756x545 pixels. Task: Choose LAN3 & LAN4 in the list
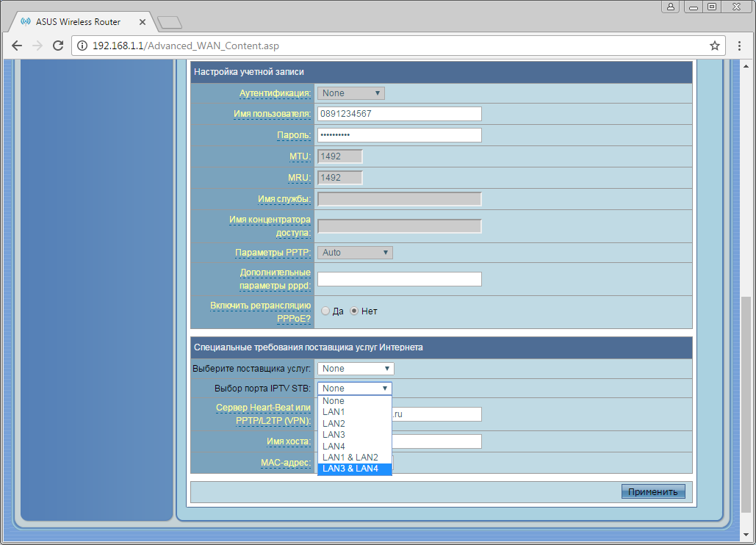[355, 469]
